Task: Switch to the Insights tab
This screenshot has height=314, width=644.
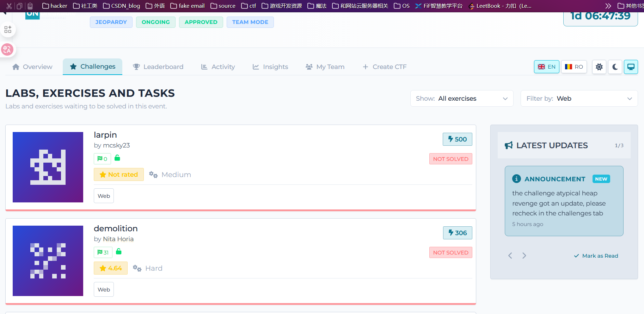Action: click(x=270, y=67)
